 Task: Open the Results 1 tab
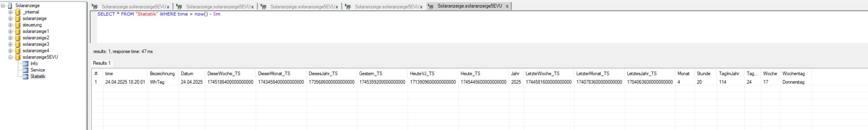pyautogui.click(x=102, y=63)
